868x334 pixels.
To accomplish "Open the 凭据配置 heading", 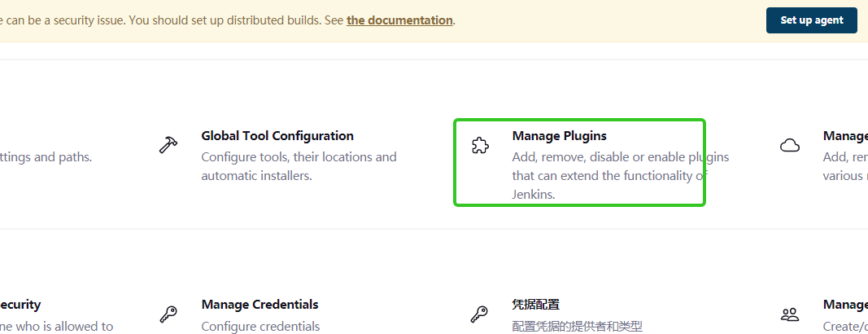I will pyautogui.click(x=535, y=305).
